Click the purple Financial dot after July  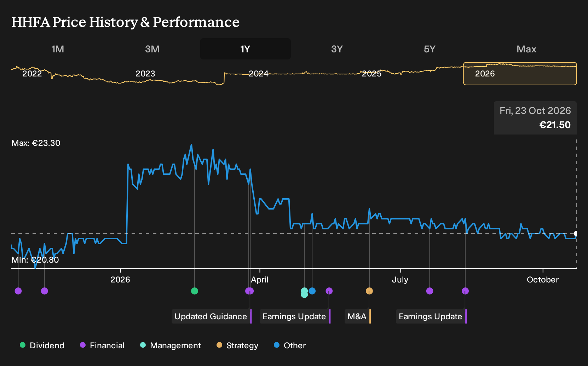point(430,291)
